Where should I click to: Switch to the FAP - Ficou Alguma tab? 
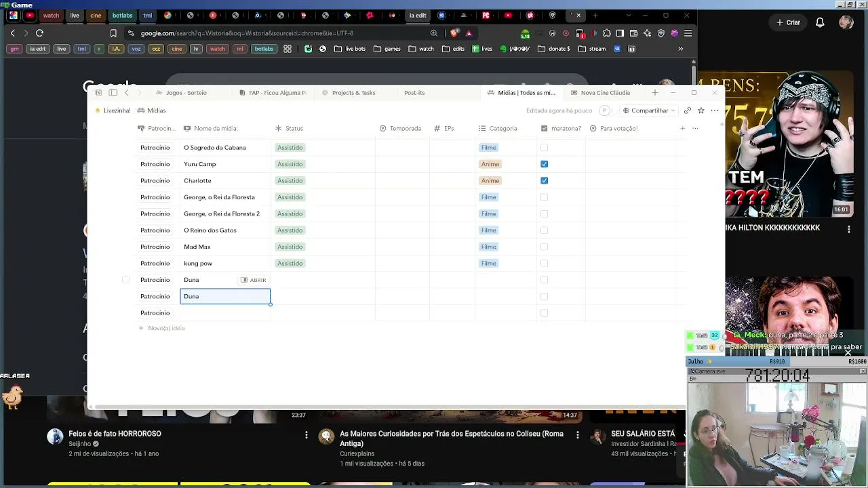273,93
